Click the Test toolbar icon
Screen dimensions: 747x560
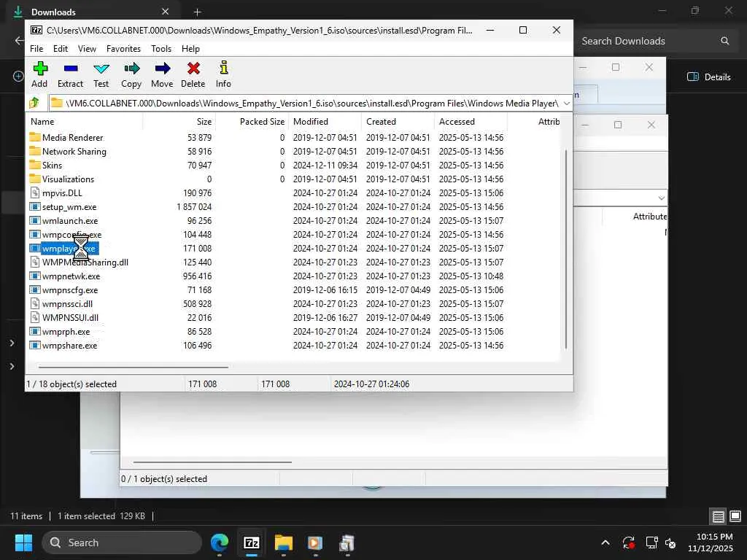[x=101, y=69]
